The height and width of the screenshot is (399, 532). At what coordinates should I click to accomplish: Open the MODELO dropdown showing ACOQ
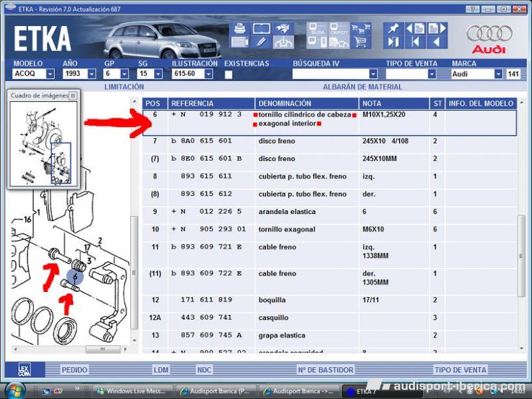coord(50,74)
